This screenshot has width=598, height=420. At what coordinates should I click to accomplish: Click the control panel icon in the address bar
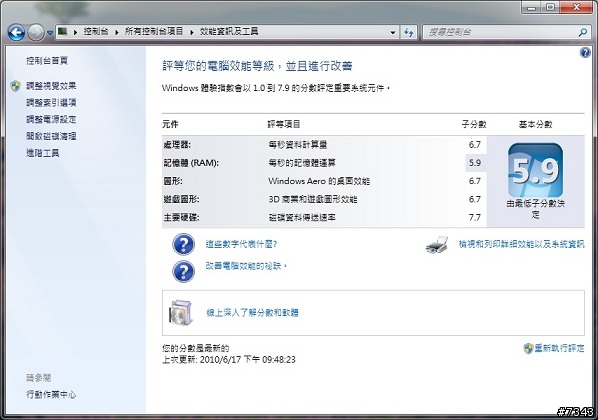63,31
